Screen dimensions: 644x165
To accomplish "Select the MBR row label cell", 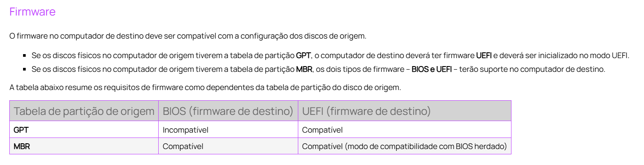I will click(84, 146).
